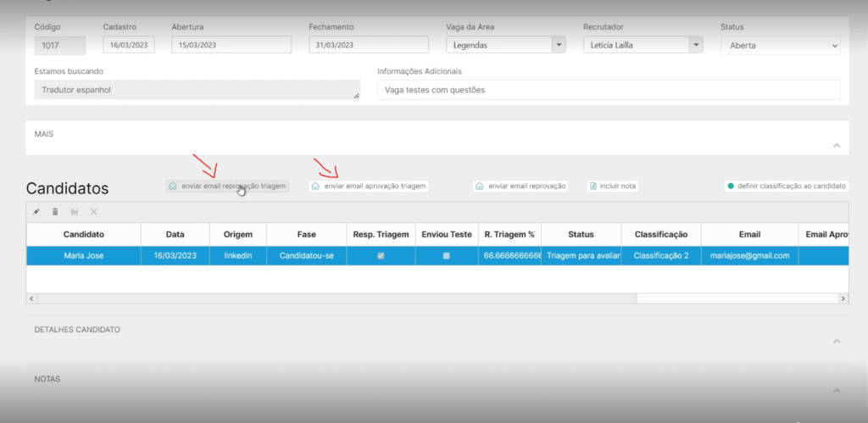Click the trash delete icon above table
Viewport: 868px width, 423px height.
(x=55, y=212)
